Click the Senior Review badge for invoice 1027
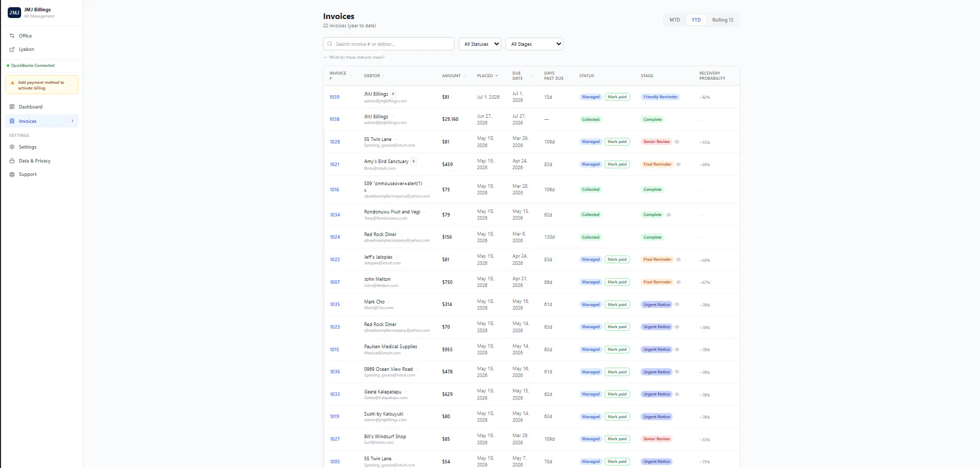The height and width of the screenshot is (468, 980). point(657,439)
